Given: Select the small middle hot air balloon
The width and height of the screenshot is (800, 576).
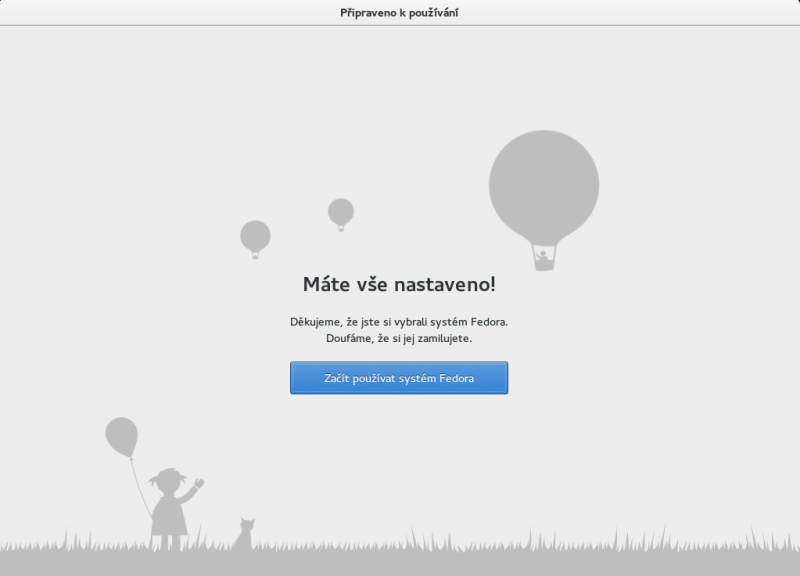Looking at the screenshot, I should (x=341, y=212).
